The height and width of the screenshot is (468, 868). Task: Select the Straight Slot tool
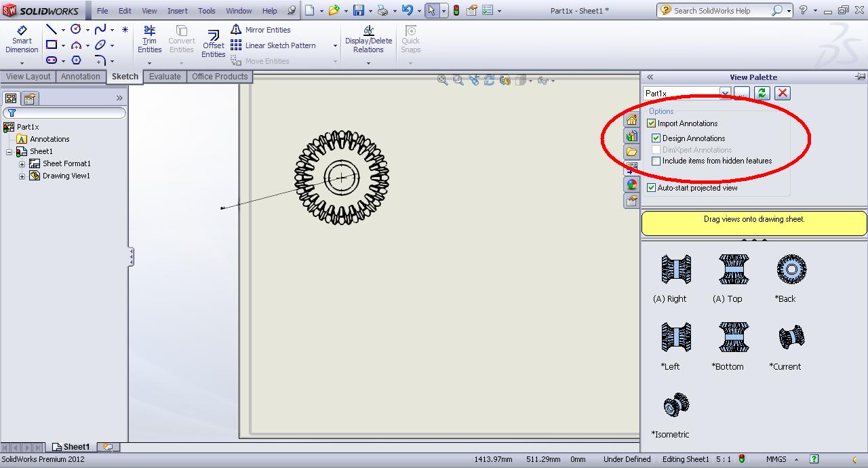click(52, 60)
